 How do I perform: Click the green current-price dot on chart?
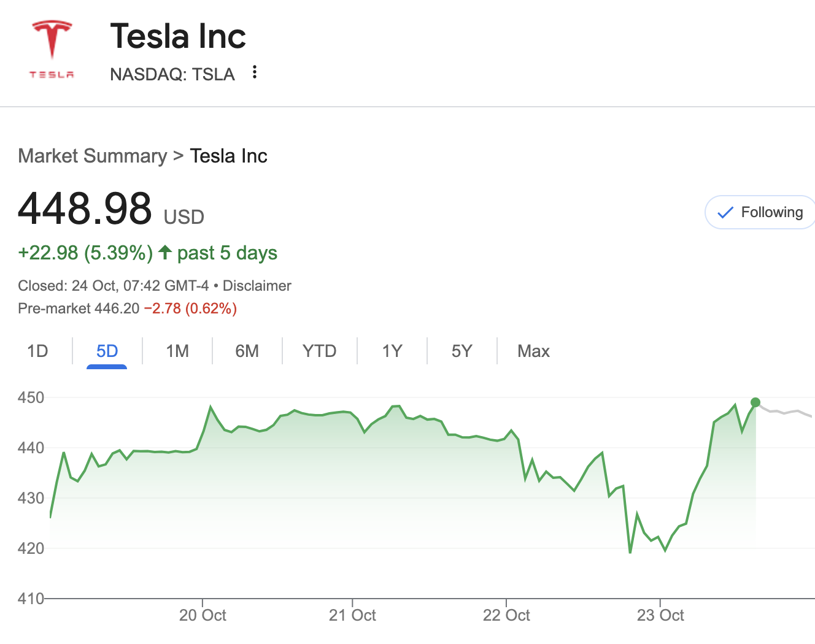tap(755, 402)
